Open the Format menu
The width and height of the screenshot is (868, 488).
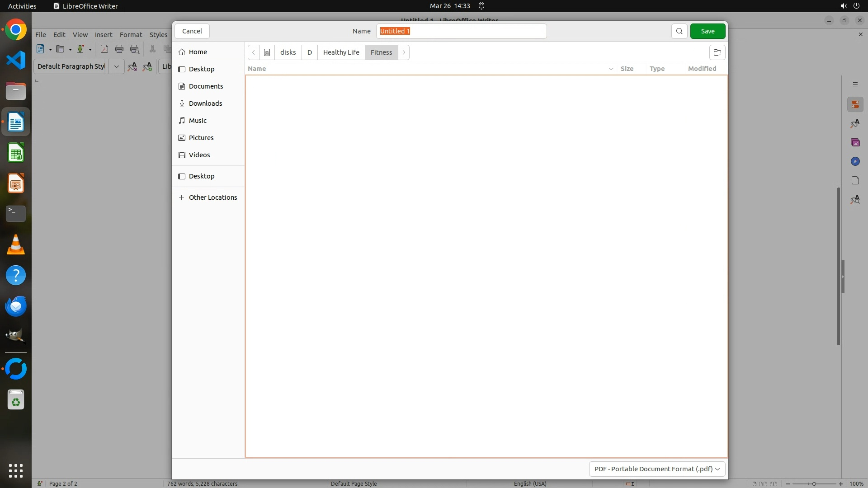pyautogui.click(x=131, y=35)
